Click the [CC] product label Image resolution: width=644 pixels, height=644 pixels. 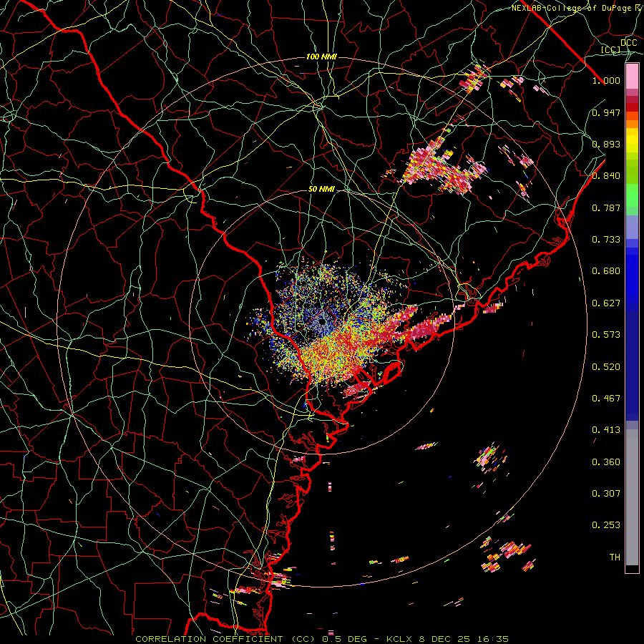(x=611, y=49)
